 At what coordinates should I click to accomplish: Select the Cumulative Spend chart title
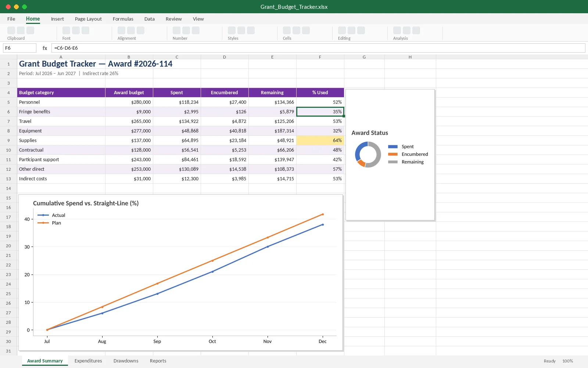coord(86,203)
